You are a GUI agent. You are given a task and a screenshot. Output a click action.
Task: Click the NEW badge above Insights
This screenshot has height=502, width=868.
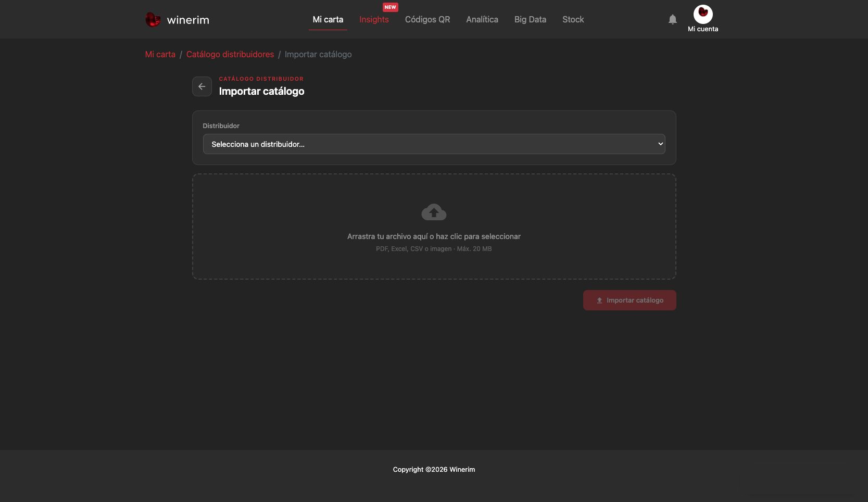click(390, 7)
